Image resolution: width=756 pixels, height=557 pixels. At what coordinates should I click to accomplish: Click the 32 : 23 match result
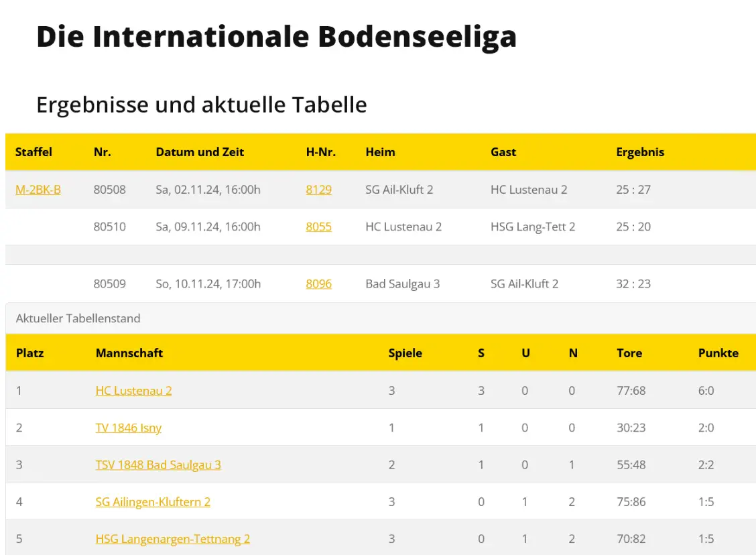(633, 284)
